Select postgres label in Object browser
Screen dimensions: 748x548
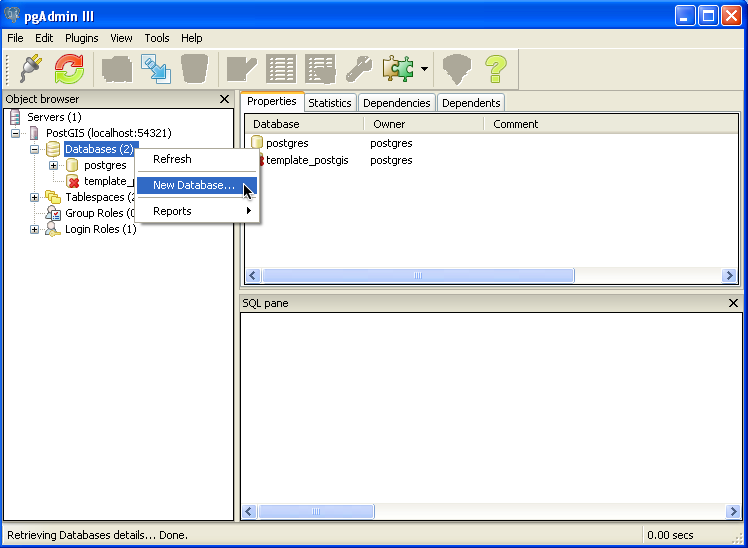pos(105,165)
